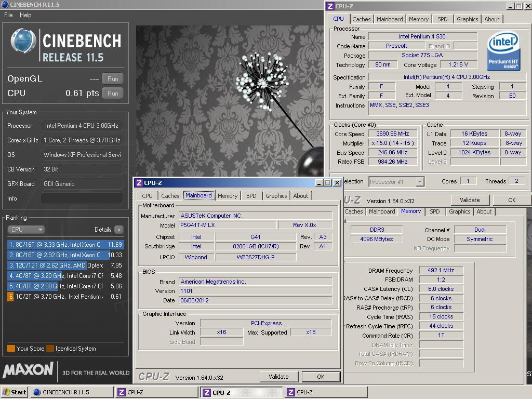Click the Info input field in Your System
The width and height of the screenshot is (532, 399).
click(x=82, y=198)
